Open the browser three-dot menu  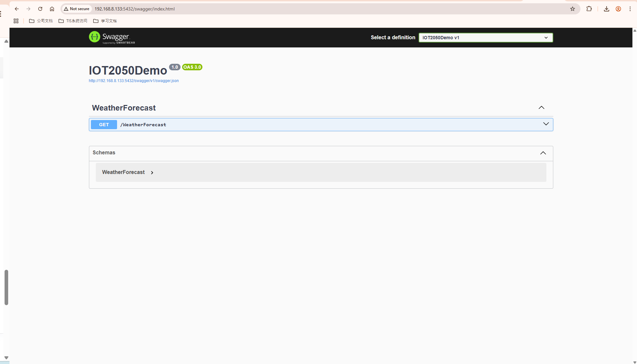(630, 9)
